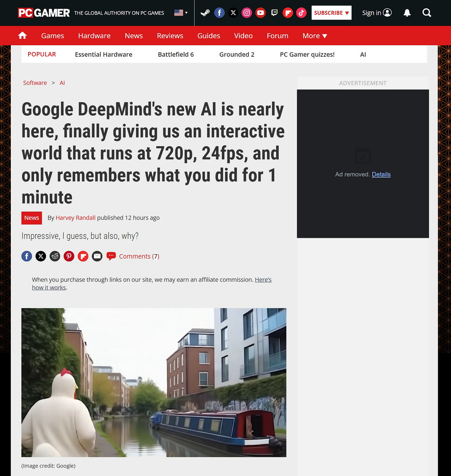Open the Guides section

pos(209,36)
